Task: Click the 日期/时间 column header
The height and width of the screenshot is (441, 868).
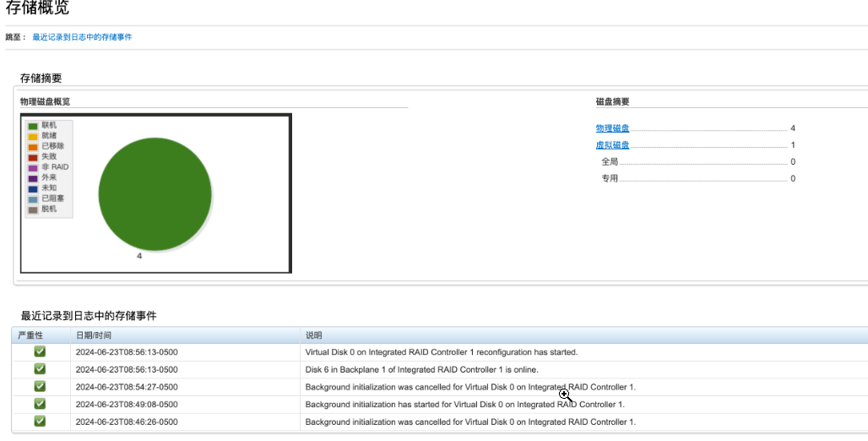Action: click(x=186, y=335)
